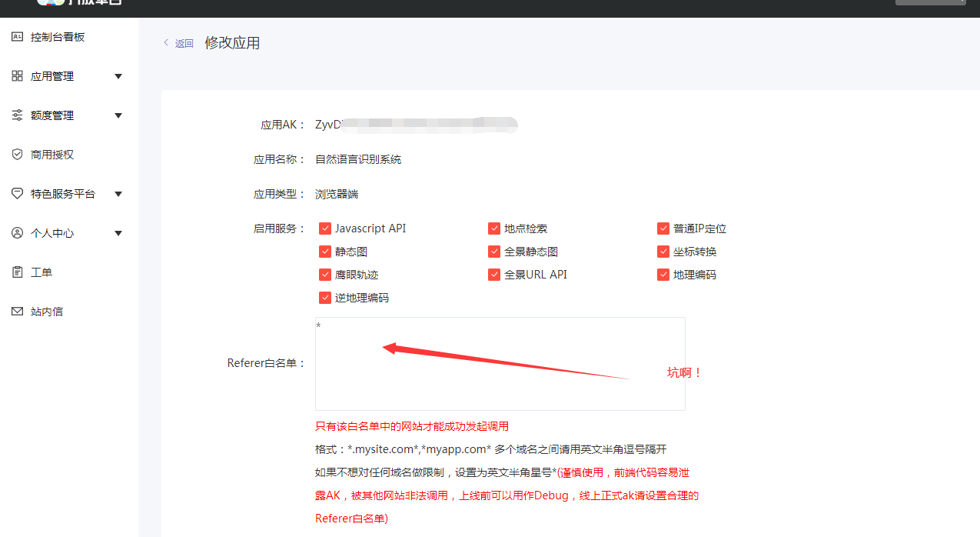This screenshot has height=537, width=980.
Task: Click the 商用授权 shield icon
Action: 17,154
